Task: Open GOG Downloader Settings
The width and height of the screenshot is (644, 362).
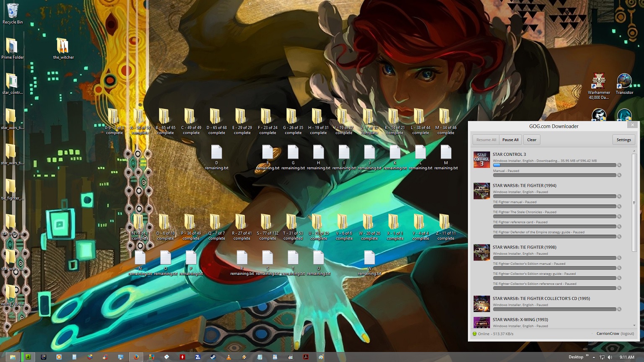Action: pos(623,140)
